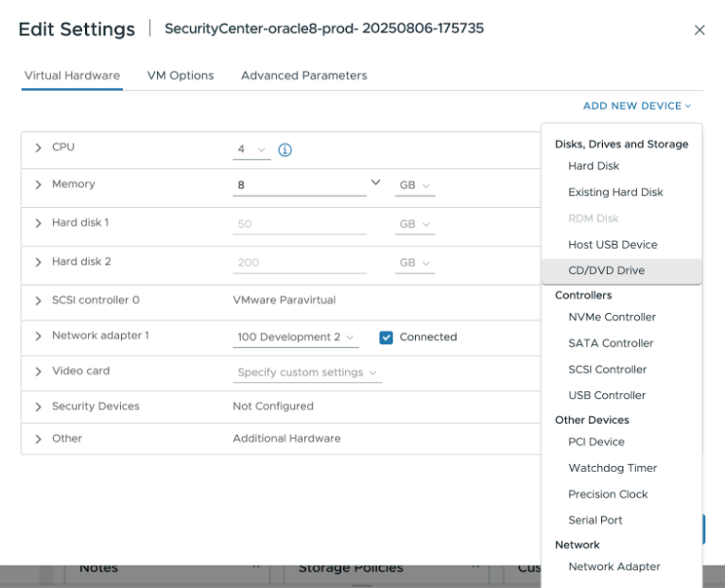This screenshot has height=588, width=725.
Task: Select Host USB Device menu entry
Action: (x=613, y=245)
